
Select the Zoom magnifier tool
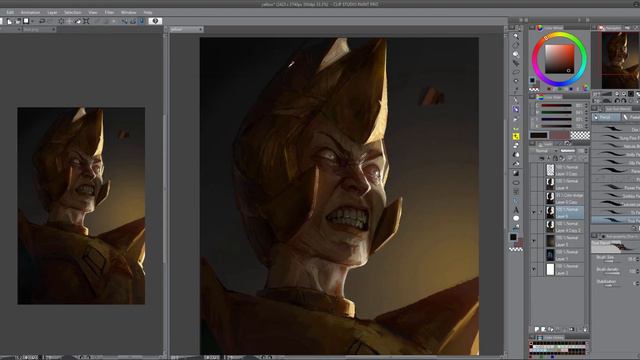[x=516, y=36]
